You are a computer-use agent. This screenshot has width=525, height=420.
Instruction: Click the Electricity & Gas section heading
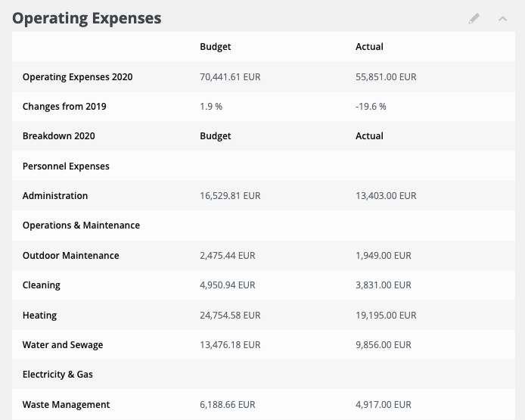click(57, 375)
